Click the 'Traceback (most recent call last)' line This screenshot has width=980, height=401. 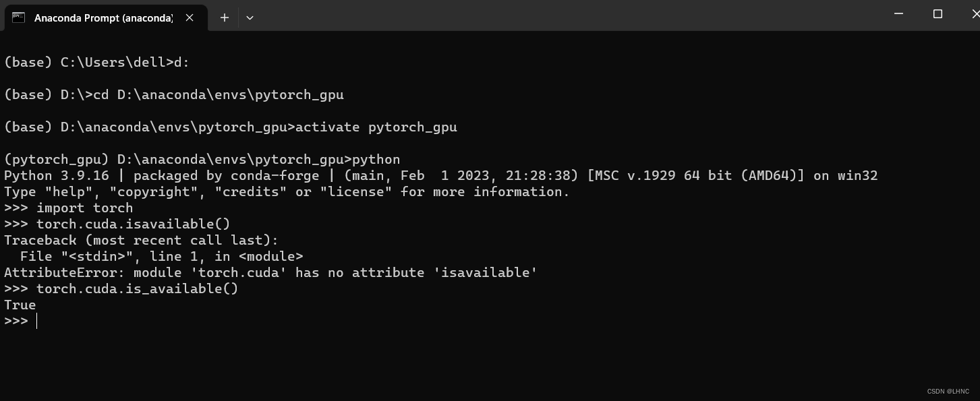pos(141,240)
